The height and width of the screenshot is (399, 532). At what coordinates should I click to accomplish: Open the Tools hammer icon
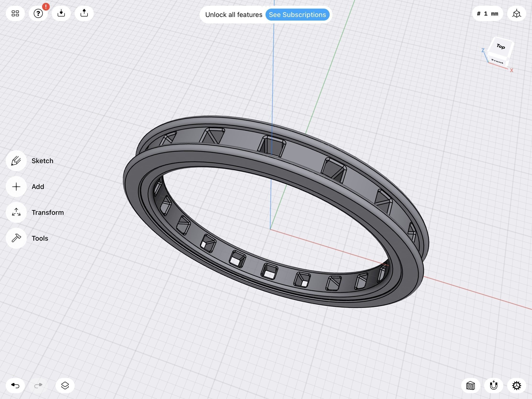[16, 238]
